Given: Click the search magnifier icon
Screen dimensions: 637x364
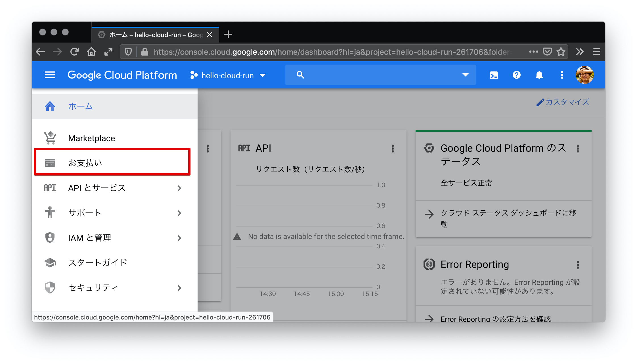Looking at the screenshot, I should tap(300, 75).
